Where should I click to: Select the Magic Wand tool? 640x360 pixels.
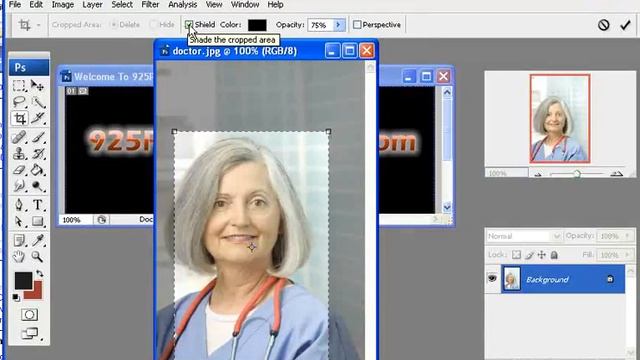coord(38,102)
